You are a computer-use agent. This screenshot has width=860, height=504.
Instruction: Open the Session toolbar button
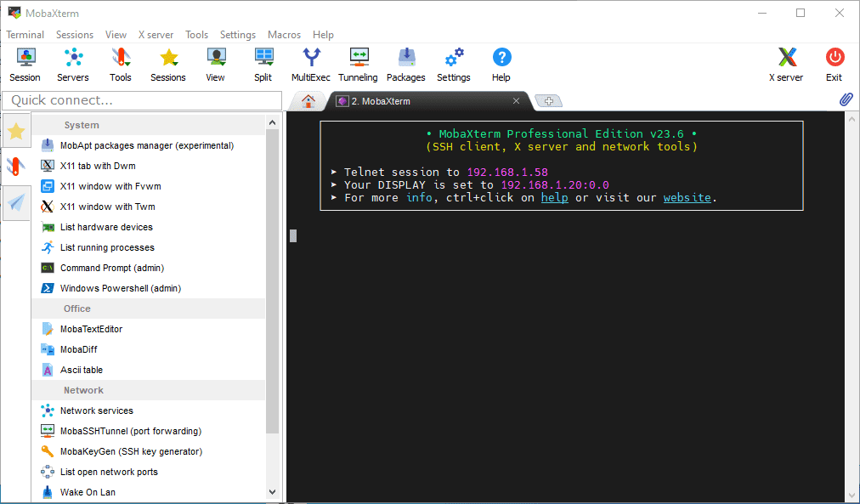(x=25, y=65)
